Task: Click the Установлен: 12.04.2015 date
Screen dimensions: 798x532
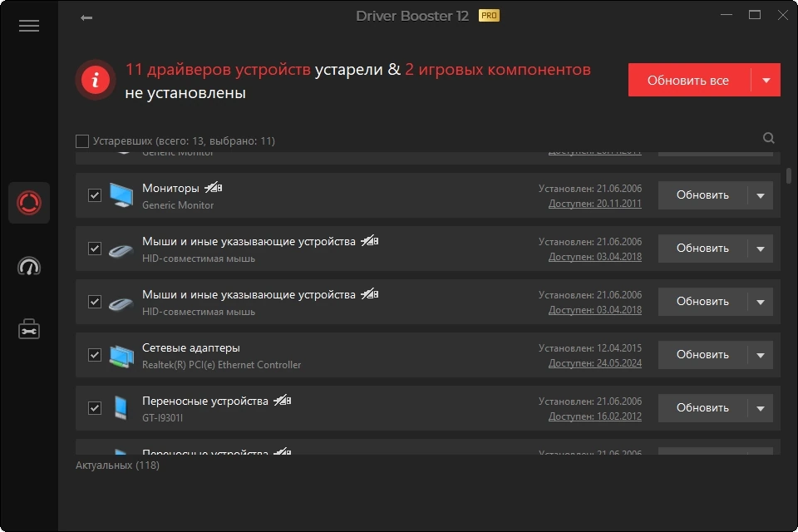Action: pyautogui.click(x=590, y=348)
